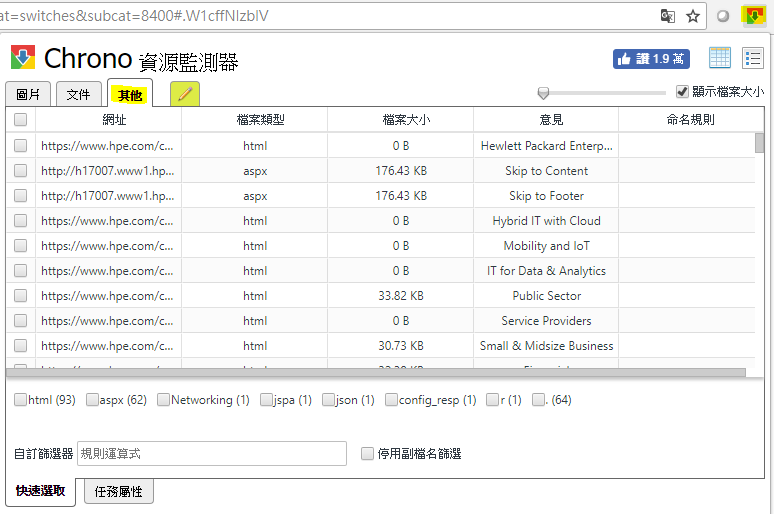The image size is (774, 514).
Task: Click into the 自訂篩選器 rule input field
Action: pyautogui.click(x=212, y=453)
